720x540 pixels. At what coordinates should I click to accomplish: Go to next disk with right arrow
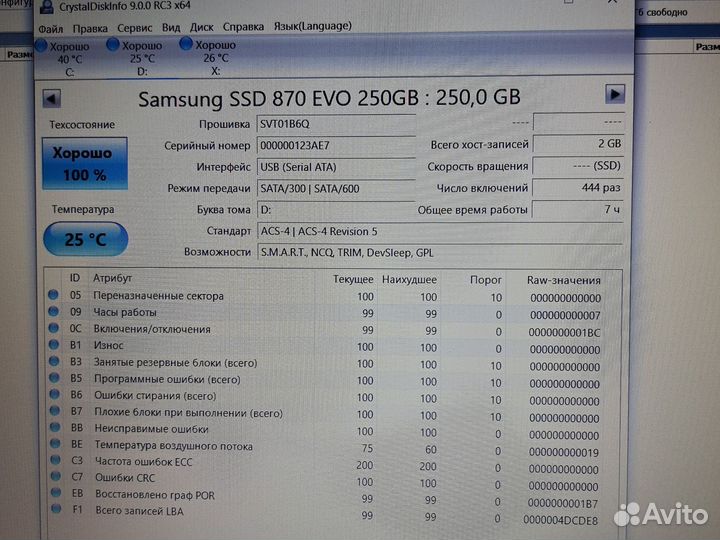(615, 95)
